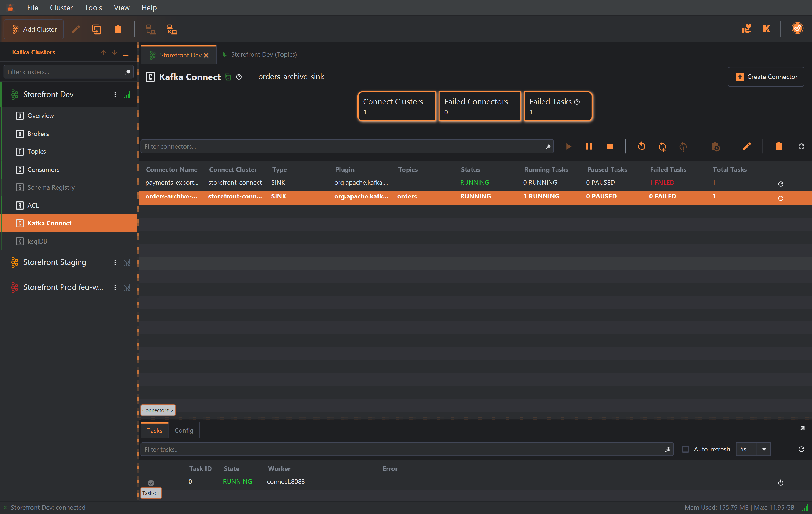Click the Create Connector button

pyautogui.click(x=766, y=77)
